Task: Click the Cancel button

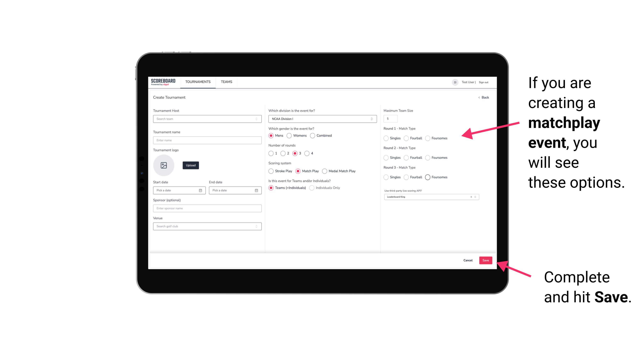Action: click(x=468, y=260)
